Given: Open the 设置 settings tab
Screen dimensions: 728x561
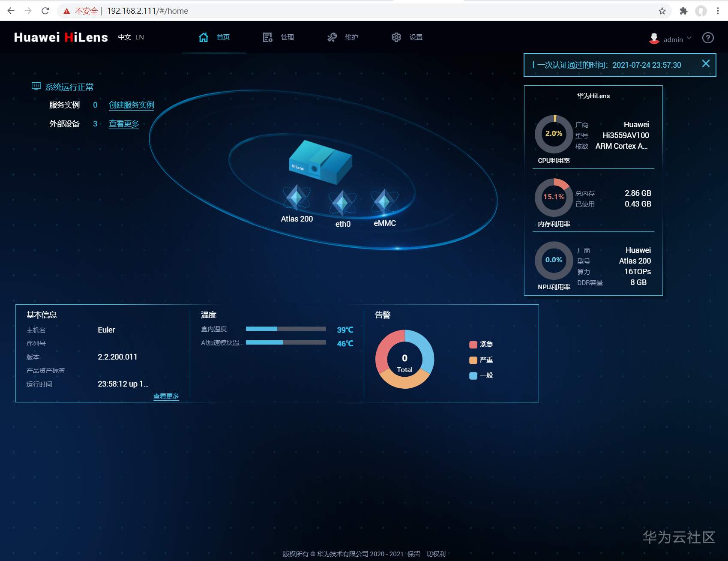Looking at the screenshot, I should [407, 37].
